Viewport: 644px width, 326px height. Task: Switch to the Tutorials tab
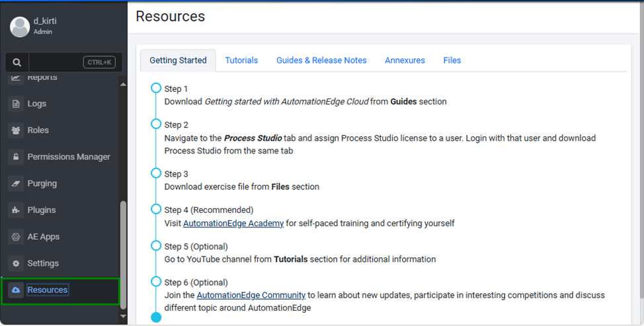pos(241,60)
